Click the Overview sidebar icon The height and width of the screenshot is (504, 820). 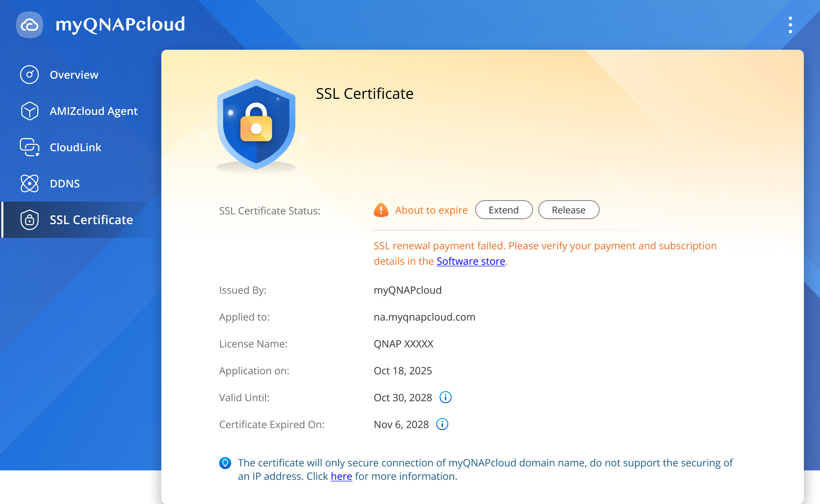pyautogui.click(x=30, y=75)
